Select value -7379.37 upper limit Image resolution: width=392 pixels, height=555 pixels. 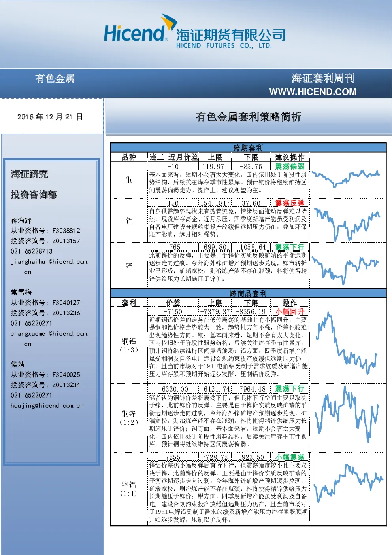pos(215,312)
